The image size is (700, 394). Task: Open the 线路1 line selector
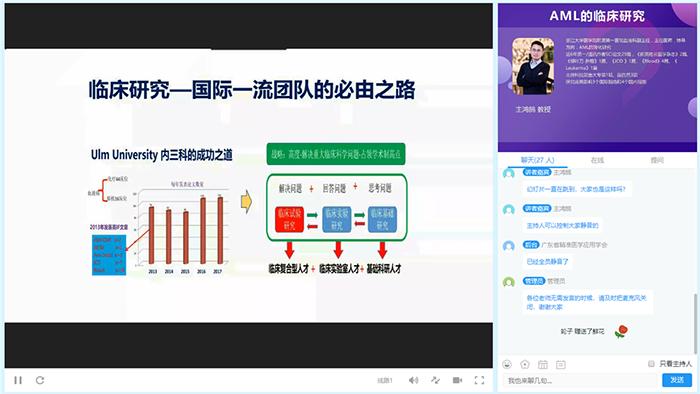pyautogui.click(x=384, y=381)
